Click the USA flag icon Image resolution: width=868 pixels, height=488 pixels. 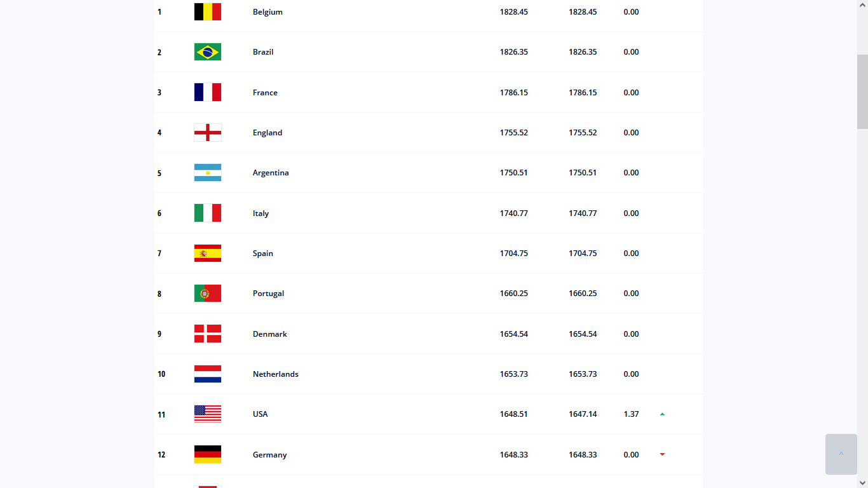(207, 414)
